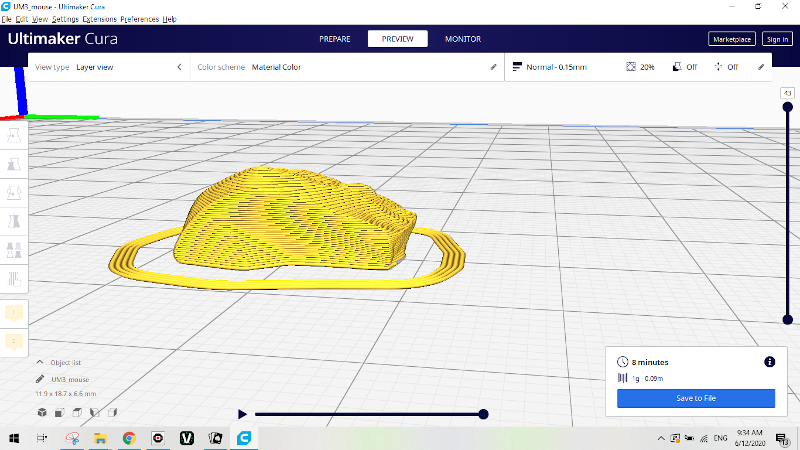Click pencil icon to edit color scheme settings
The width and height of the screenshot is (800, 450).
[x=493, y=67]
